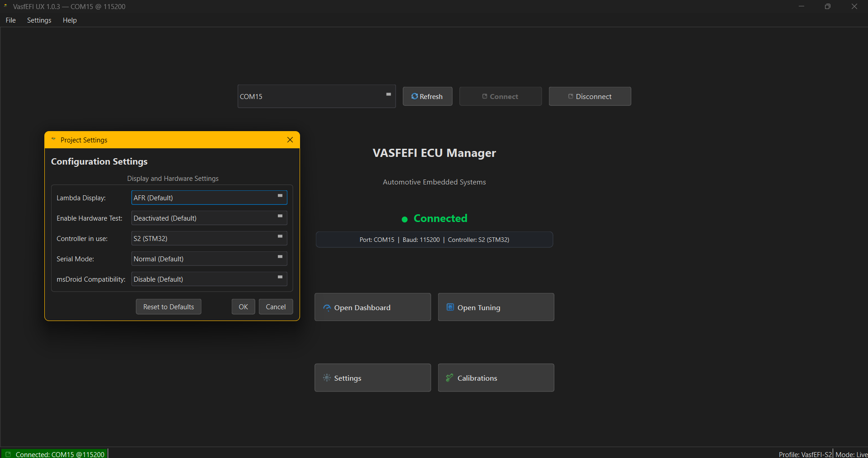Open the Settings menu in menu bar
The image size is (868, 458).
tap(39, 20)
